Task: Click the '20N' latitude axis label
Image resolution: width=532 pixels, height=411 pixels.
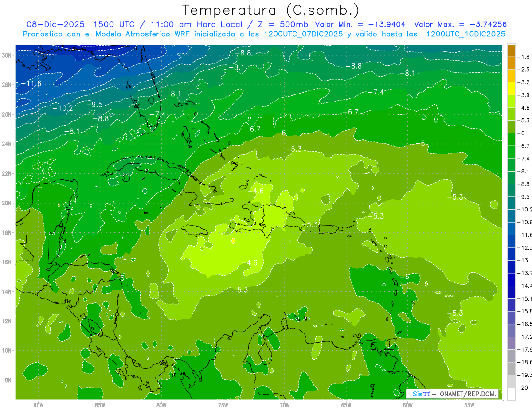Action: (x=7, y=203)
